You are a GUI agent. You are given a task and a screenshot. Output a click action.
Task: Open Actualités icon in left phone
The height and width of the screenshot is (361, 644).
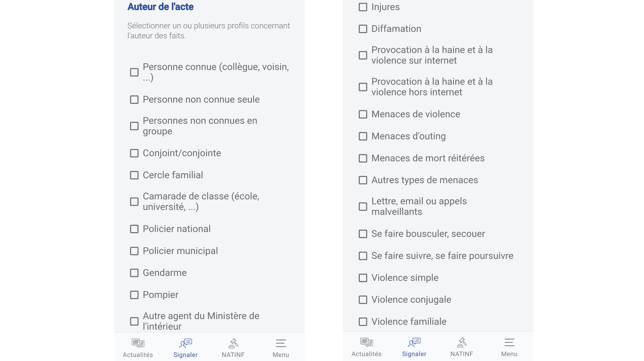[138, 343]
